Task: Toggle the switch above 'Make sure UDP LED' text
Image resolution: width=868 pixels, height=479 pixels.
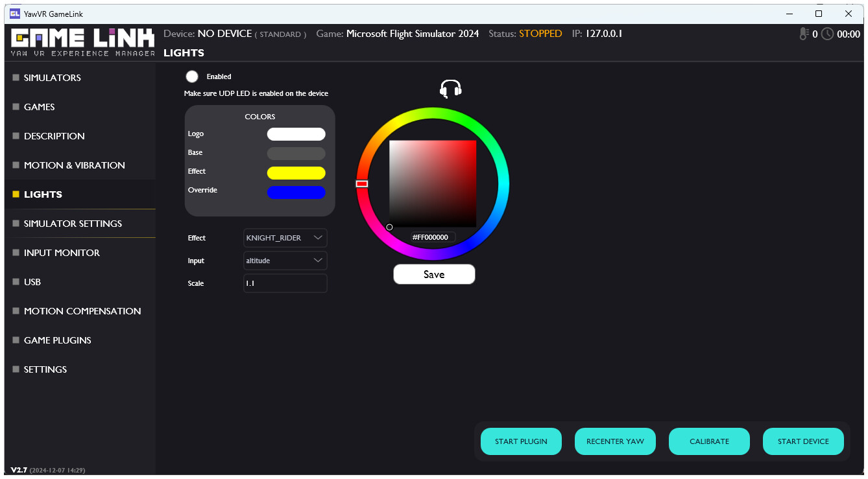Action: (x=192, y=76)
